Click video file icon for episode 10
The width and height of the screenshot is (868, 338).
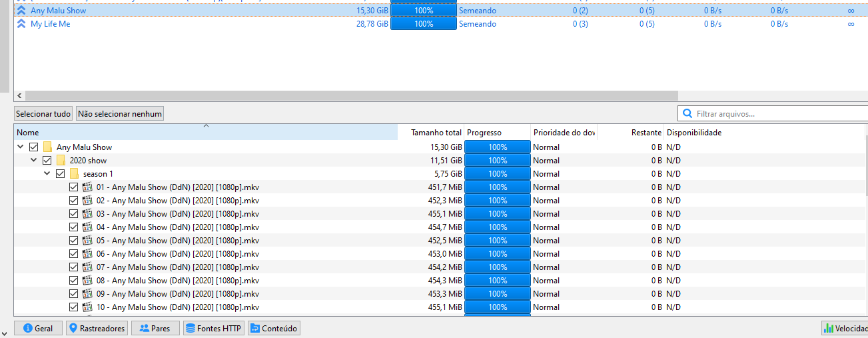tap(87, 307)
